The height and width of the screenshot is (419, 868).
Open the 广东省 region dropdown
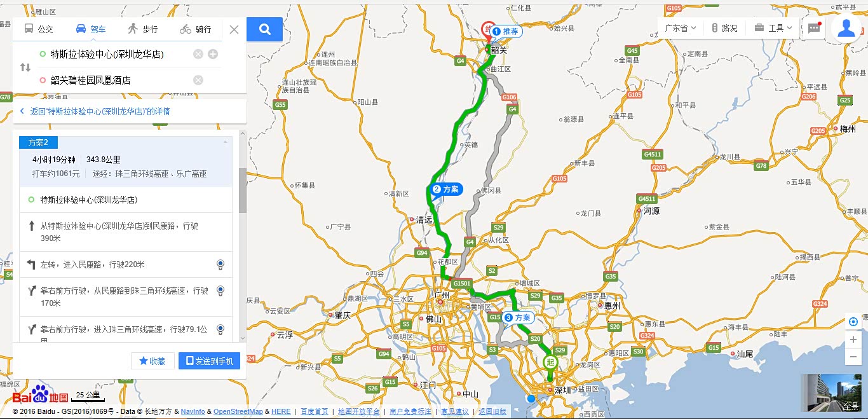coord(681,28)
